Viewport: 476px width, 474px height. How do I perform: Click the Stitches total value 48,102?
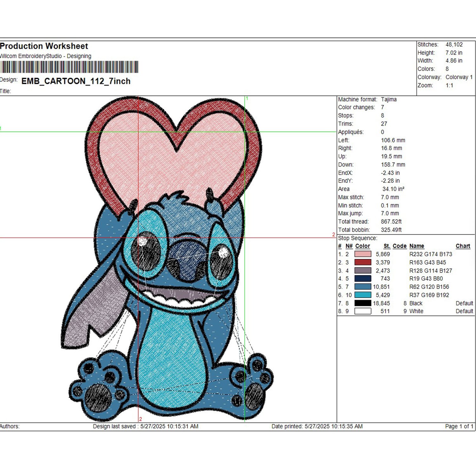tap(454, 45)
